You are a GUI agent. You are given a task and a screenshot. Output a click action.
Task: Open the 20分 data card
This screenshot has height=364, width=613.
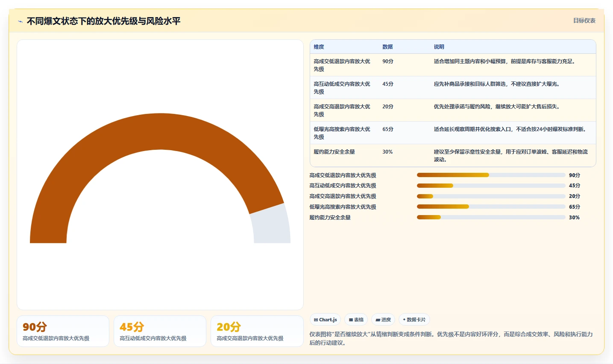[x=257, y=331]
